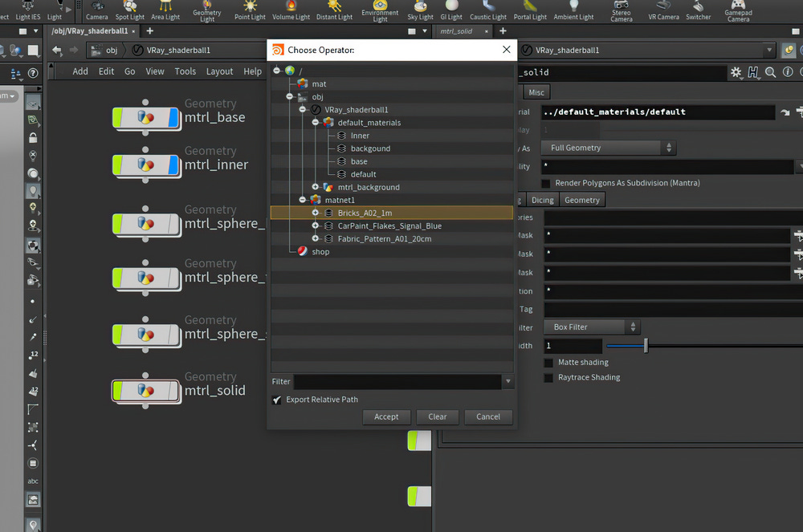This screenshot has width=803, height=532.
Task: Click the material path input field
Action: (x=658, y=112)
